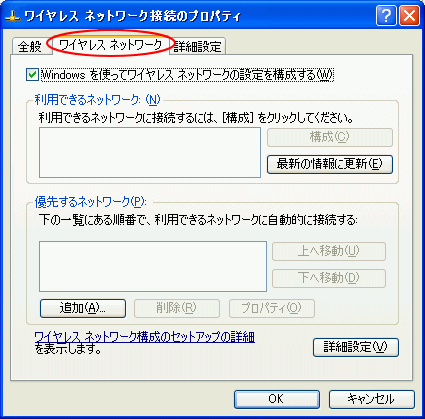425x419 pixels.
Task: Select the ワイヤレス ネットワーク tab
Action: pos(110,44)
